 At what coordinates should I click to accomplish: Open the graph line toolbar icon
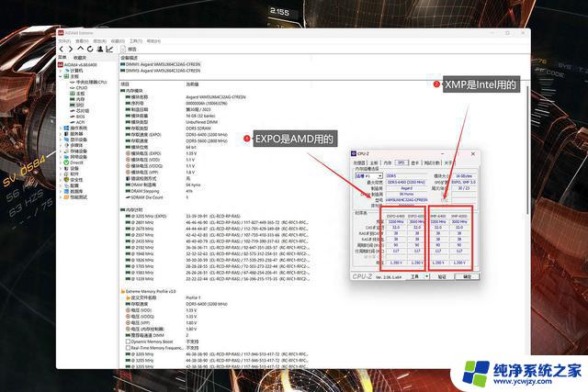109,49
